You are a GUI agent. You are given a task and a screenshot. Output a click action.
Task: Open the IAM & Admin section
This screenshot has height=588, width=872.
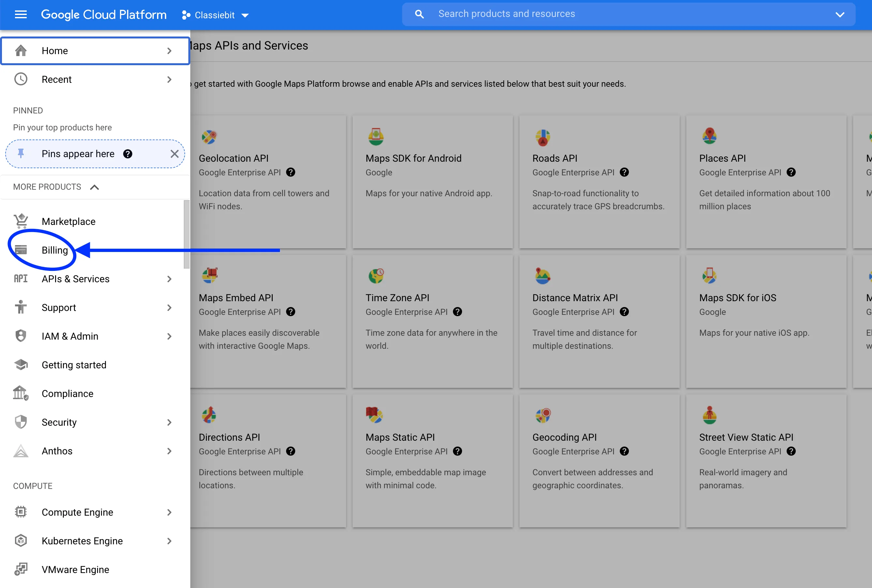70,336
